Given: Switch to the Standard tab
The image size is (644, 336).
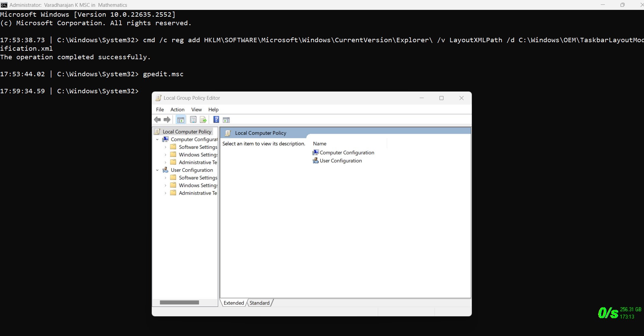Looking at the screenshot, I should (259, 303).
